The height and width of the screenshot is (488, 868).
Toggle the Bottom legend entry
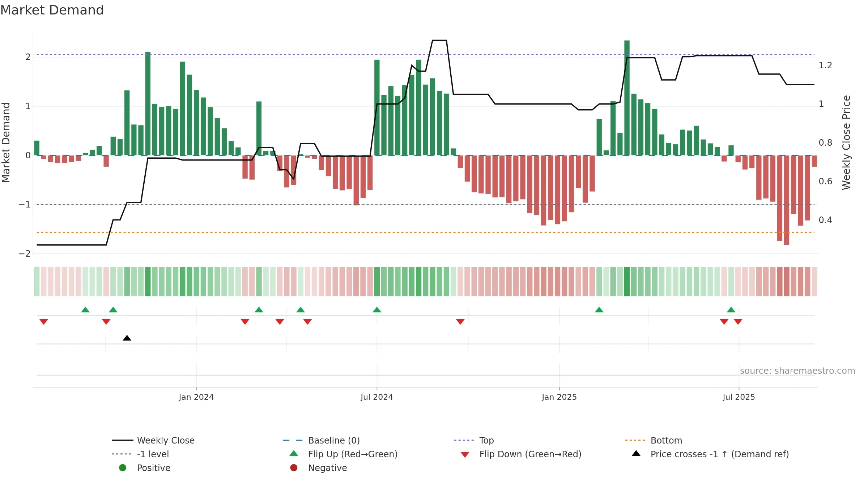654,440
